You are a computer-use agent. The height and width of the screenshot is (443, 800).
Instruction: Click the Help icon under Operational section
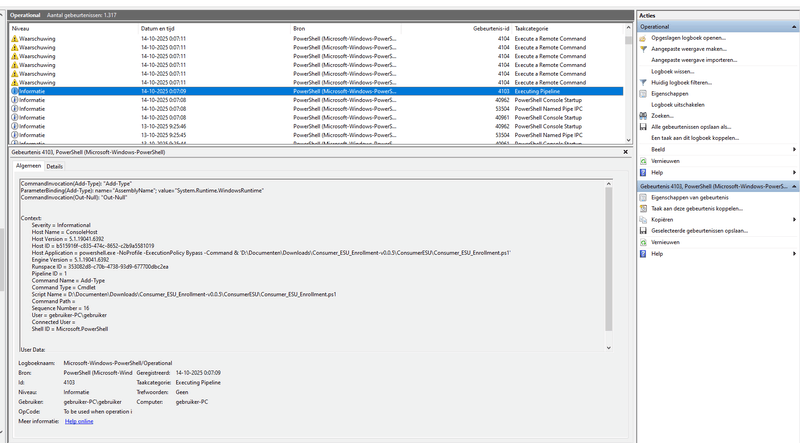(x=643, y=173)
